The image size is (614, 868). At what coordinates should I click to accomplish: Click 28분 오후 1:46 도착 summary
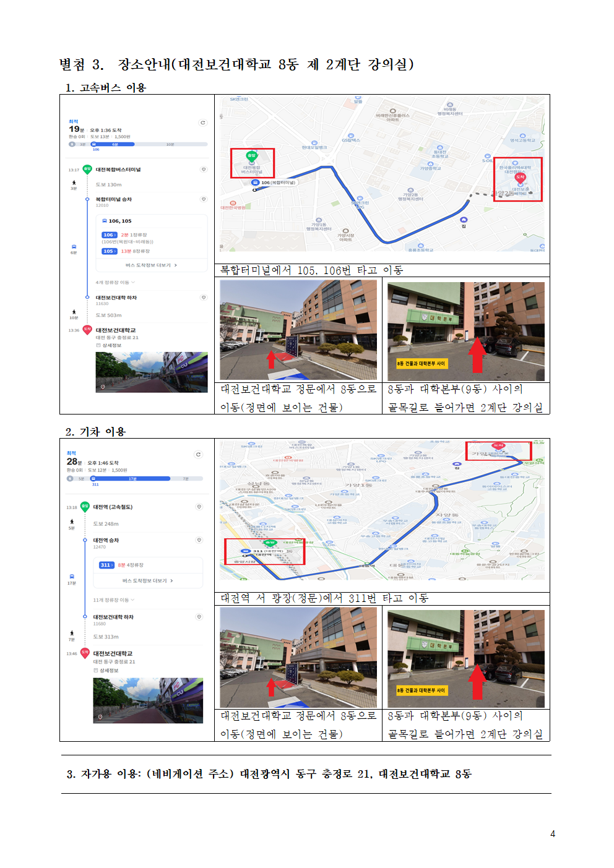pos(93,462)
